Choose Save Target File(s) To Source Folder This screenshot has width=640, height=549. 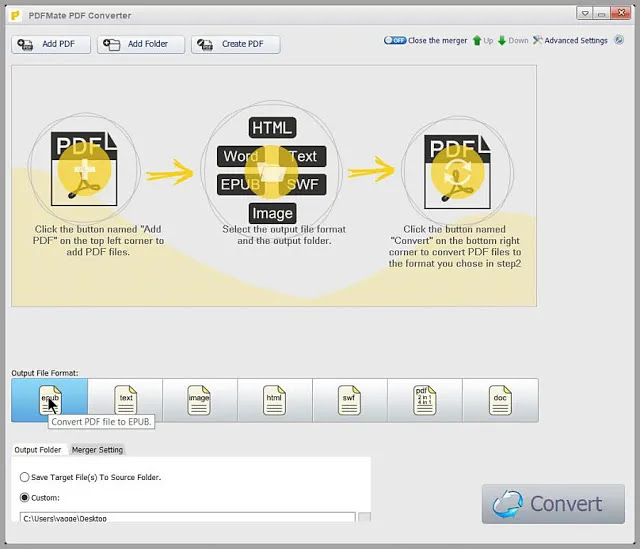91,477
